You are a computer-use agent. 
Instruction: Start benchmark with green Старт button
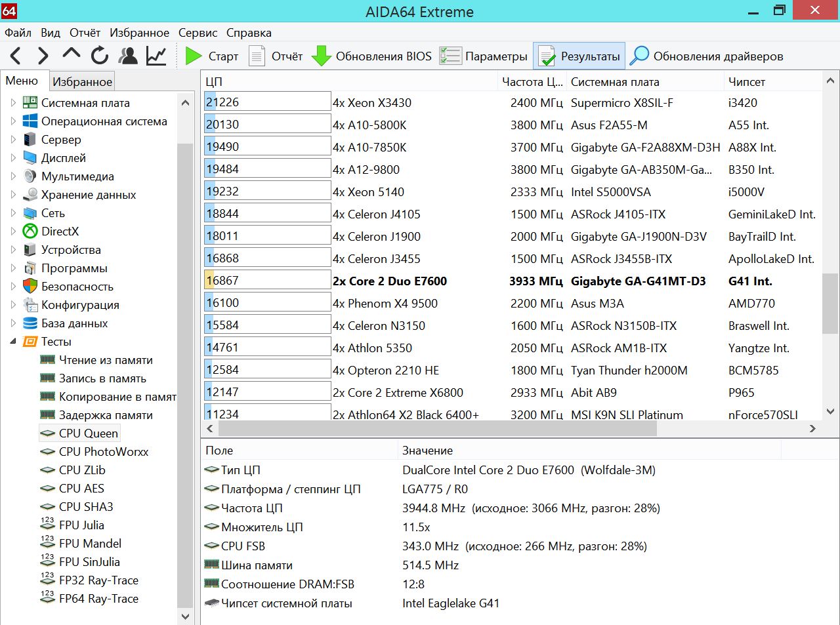click(x=211, y=56)
